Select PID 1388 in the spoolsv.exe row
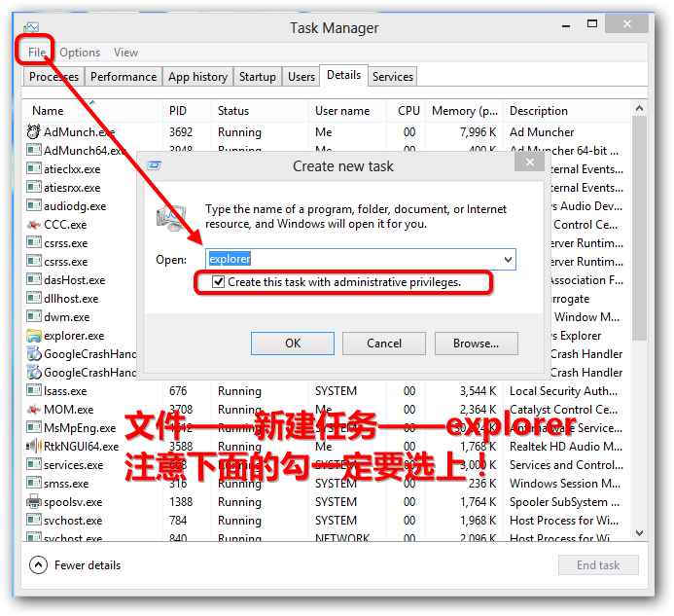 pyautogui.click(x=181, y=501)
